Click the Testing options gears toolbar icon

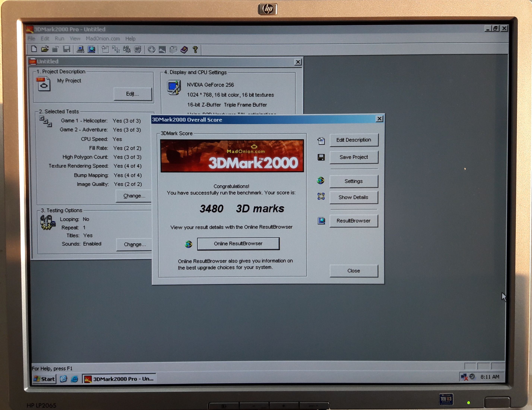tap(127, 49)
